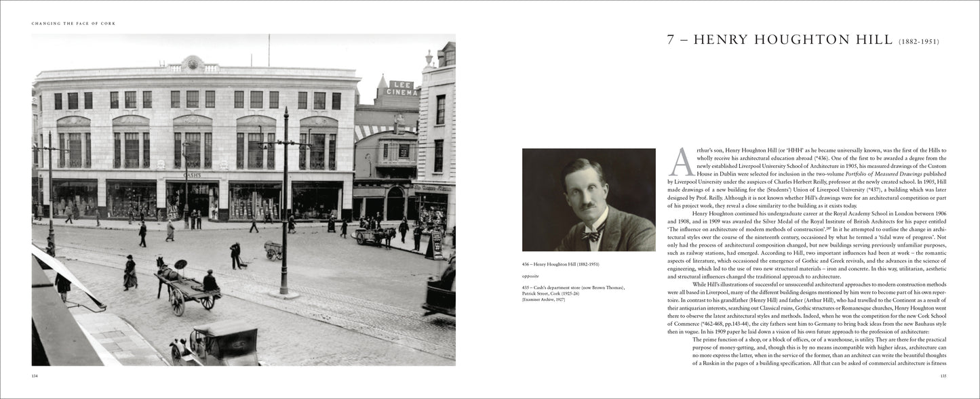Select the decorative dome atop Cash's building
This screenshot has width=980, height=399.
(x=192, y=58)
